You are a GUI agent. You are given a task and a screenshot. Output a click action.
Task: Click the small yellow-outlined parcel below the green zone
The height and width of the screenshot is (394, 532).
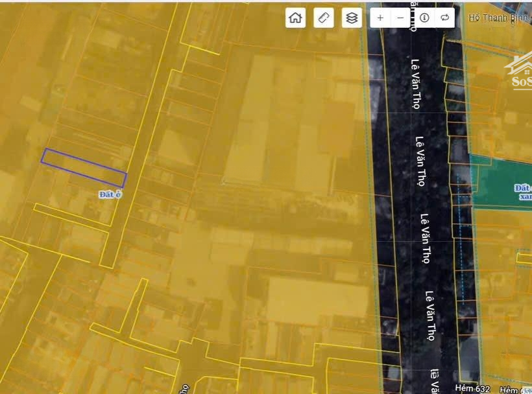(x=524, y=258)
